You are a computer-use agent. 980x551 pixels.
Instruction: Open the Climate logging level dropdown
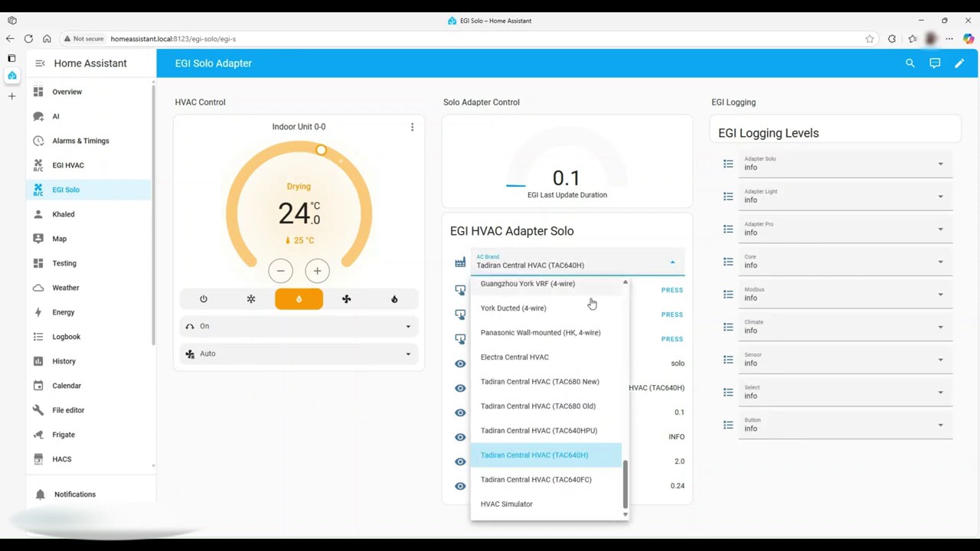[845, 327]
